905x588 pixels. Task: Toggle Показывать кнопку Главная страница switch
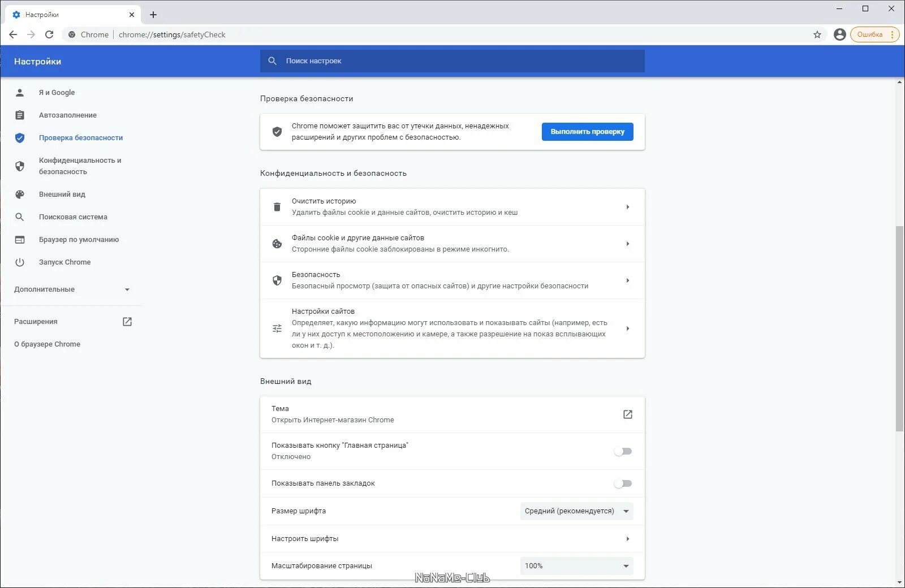[623, 451]
